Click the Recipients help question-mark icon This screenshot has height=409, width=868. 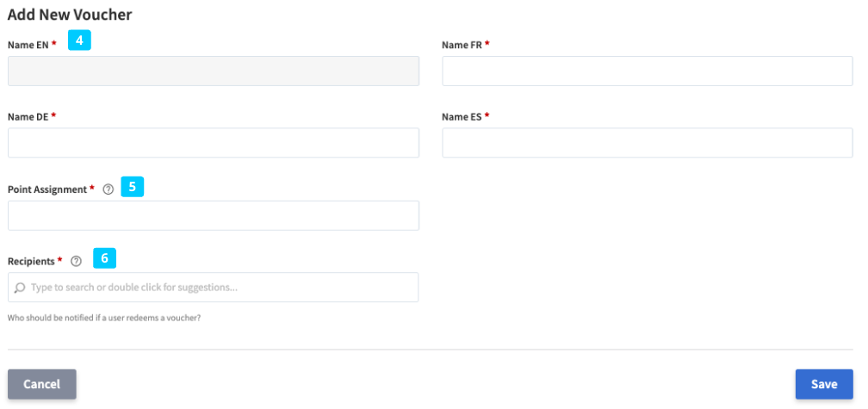76,261
